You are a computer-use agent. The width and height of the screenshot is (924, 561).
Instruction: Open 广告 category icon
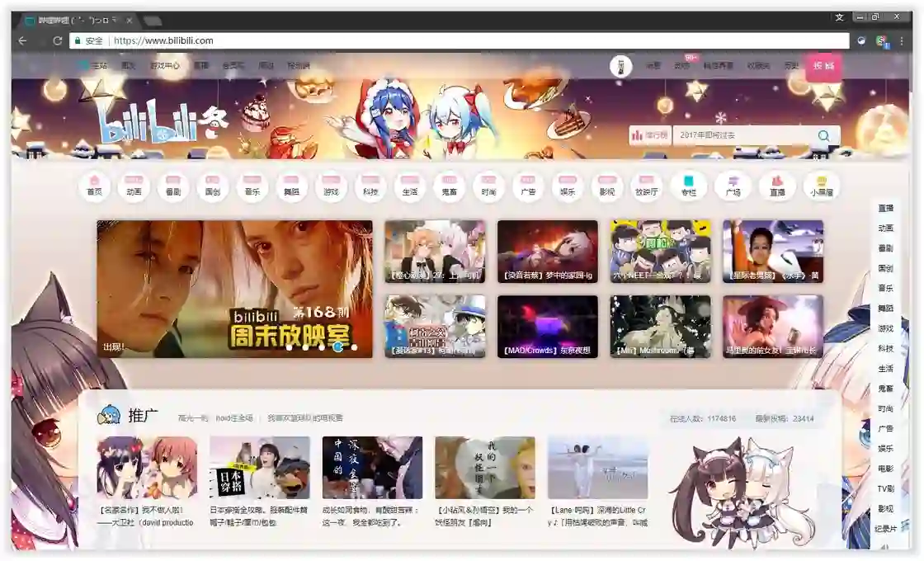tap(529, 186)
